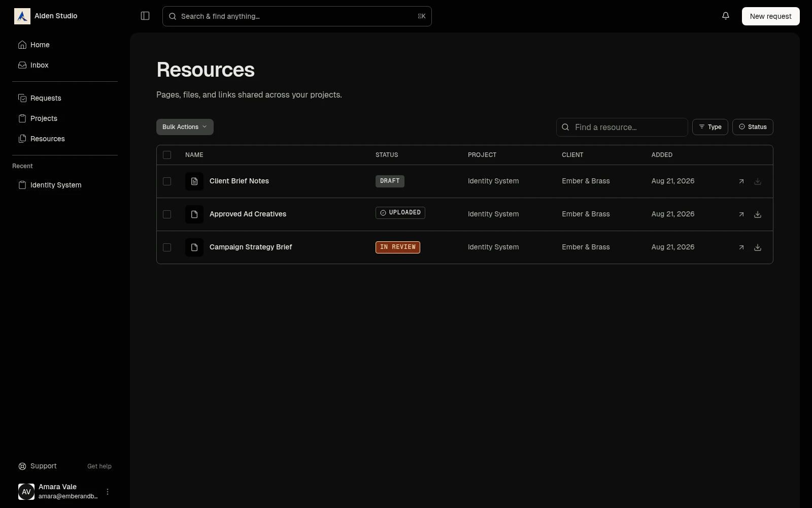Open Approved Ad Creatives via arrow icon
Image resolution: width=812 pixels, height=508 pixels.
741,214
